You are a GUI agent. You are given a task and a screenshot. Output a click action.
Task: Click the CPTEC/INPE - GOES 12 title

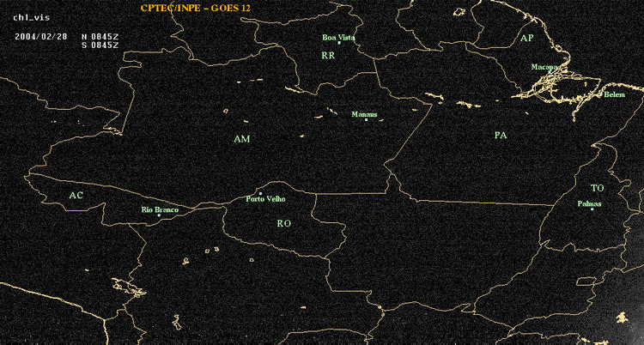(195, 8)
